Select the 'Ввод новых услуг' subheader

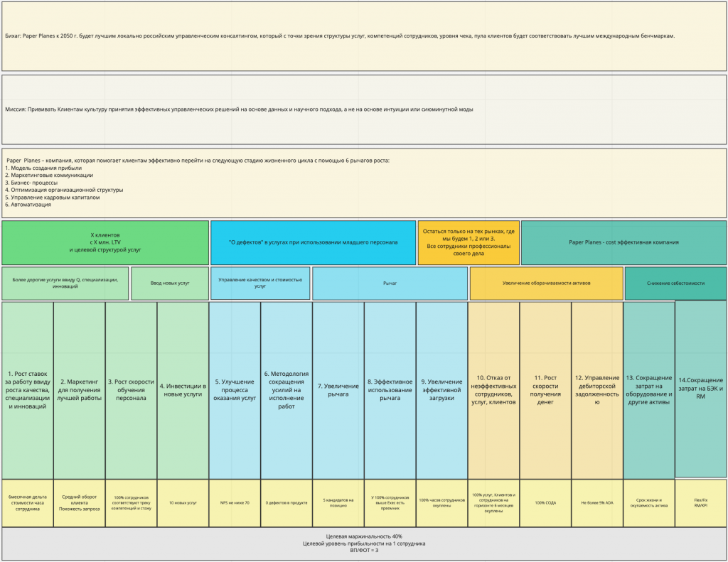(x=170, y=283)
